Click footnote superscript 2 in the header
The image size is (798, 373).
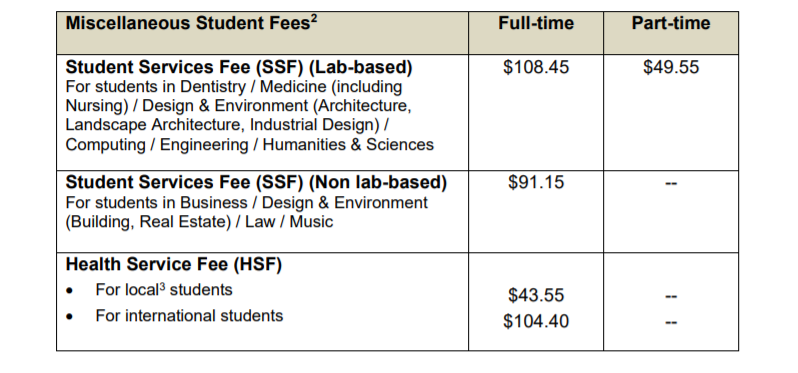(314, 19)
